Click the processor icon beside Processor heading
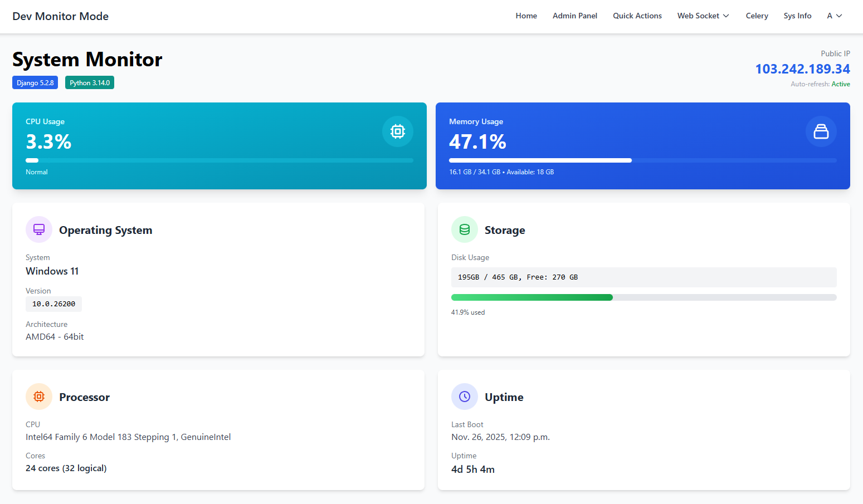Screen dimensions: 863x504 [38, 397]
